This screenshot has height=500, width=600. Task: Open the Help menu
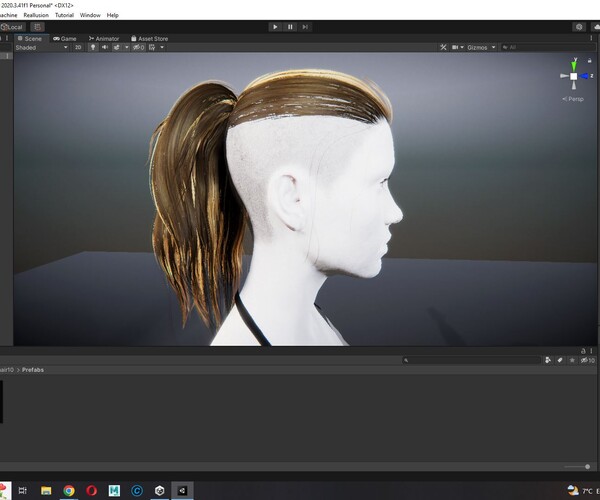[x=112, y=15]
